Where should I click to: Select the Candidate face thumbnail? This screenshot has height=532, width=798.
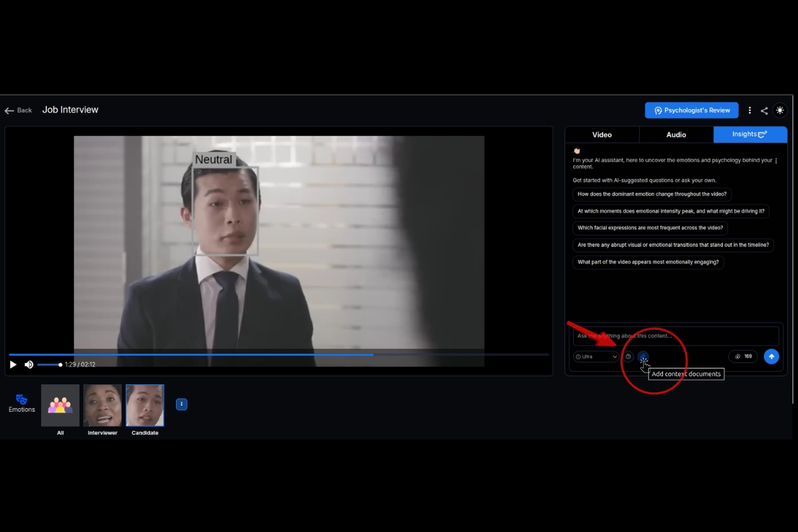(145, 405)
